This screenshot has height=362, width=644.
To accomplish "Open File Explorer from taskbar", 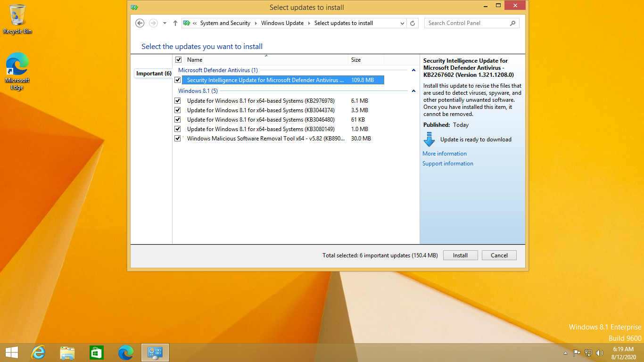I will [x=67, y=353].
